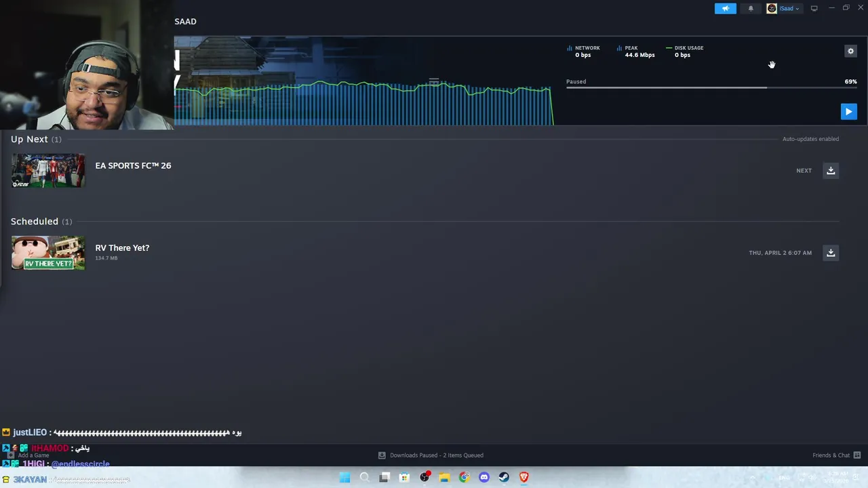The image size is (868, 488).
Task: Click the Scheduled heading
Action: click(35, 221)
